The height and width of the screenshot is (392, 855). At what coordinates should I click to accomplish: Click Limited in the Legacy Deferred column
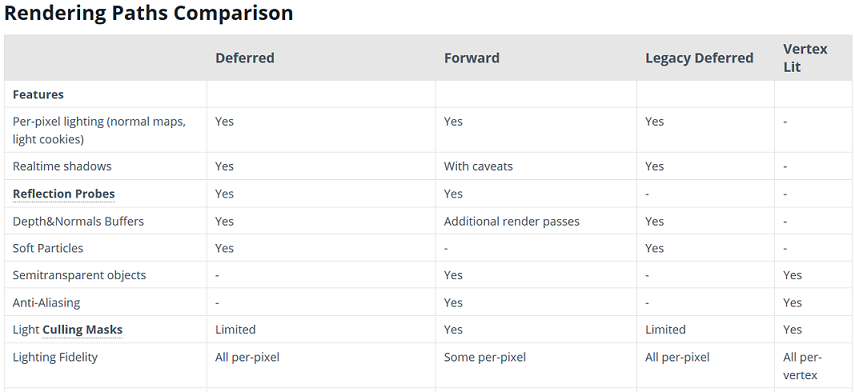[x=665, y=330]
